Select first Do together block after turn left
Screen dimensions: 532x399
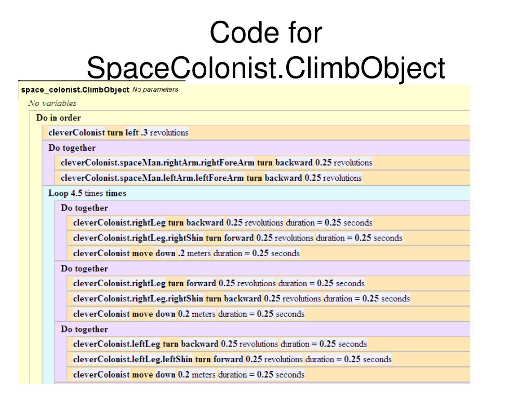[x=72, y=148]
